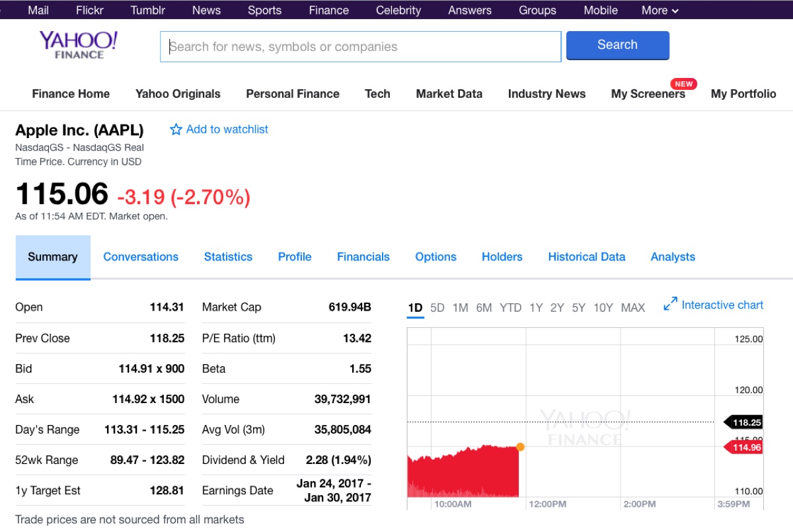This screenshot has width=793, height=532.
Task: Open the Historical Data tab
Action: (x=586, y=256)
